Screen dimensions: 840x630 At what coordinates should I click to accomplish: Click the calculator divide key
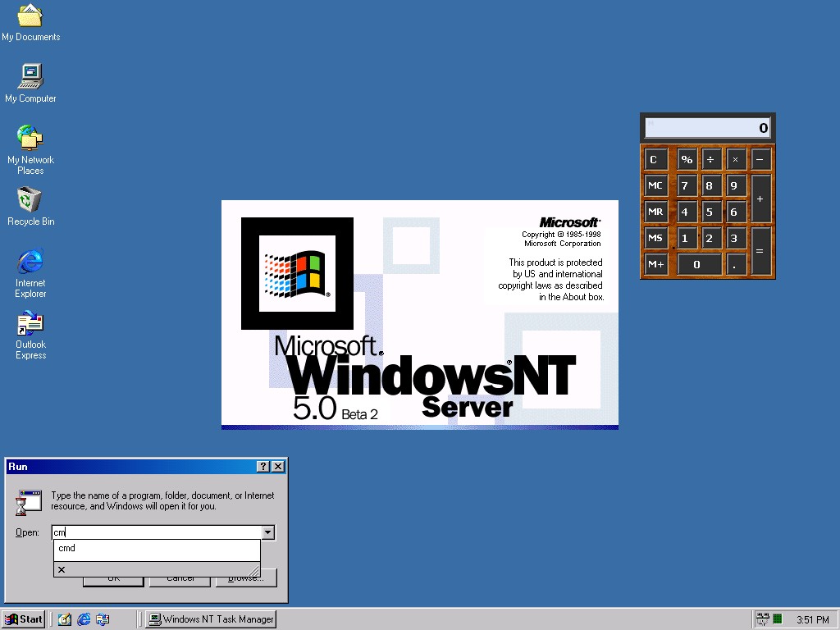pyautogui.click(x=711, y=159)
